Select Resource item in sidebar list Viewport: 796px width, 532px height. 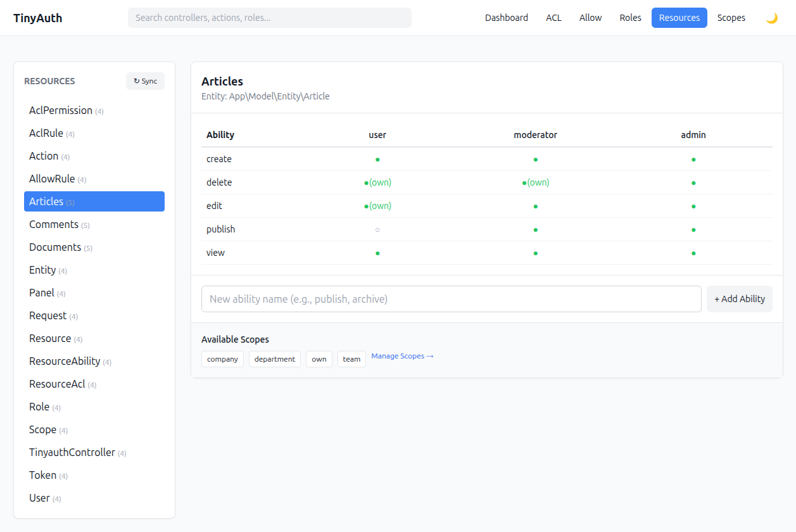(x=94, y=338)
